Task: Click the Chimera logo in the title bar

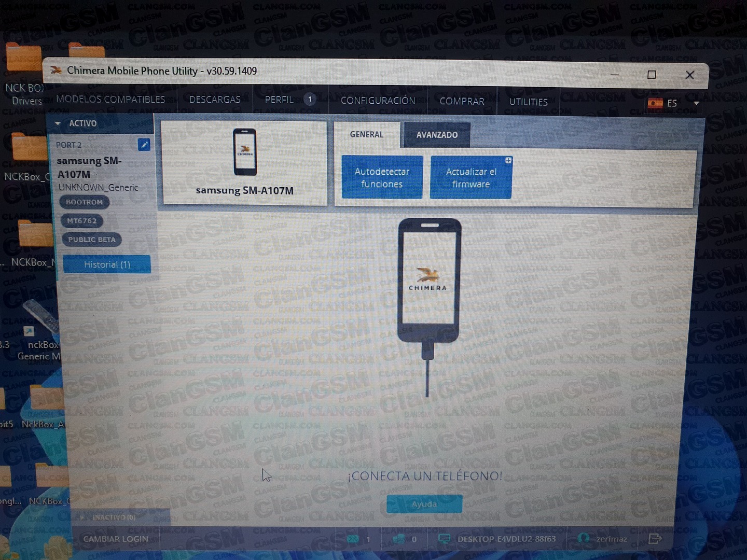Action: [x=56, y=69]
